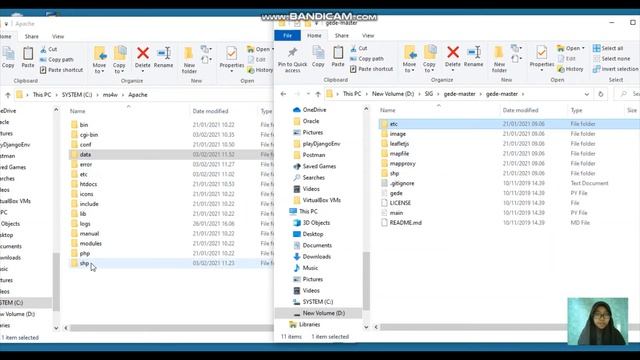Click Paste in Apache window ribbon
This screenshot has width=640, height=360.
(x=28, y=58)
